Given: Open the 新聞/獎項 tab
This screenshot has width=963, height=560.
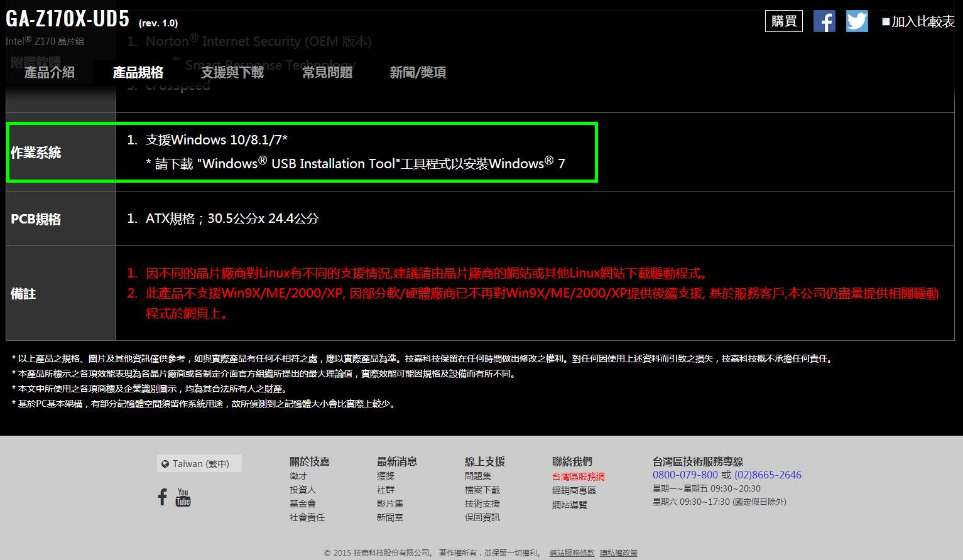Looking at the screenshot, I should (x=418, y=72).
